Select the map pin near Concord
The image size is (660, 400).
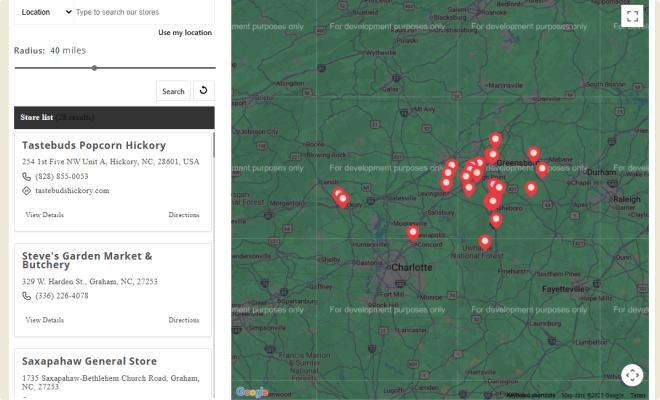(x=413, y=233)
